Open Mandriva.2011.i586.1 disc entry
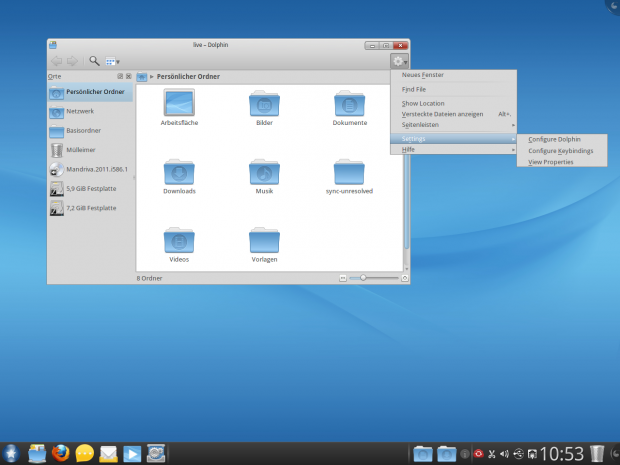The height and width of the screenshot is (465, 620). (91, 170)
